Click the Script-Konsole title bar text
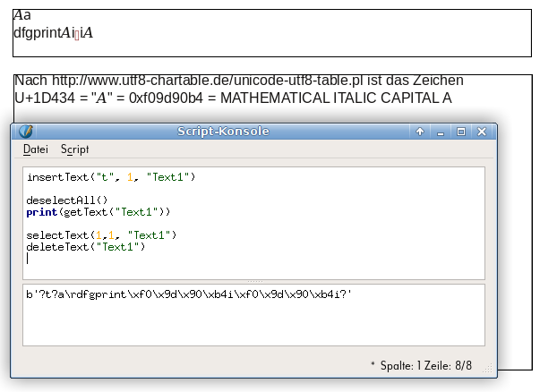540x392 pixels. tap(223, 132)
